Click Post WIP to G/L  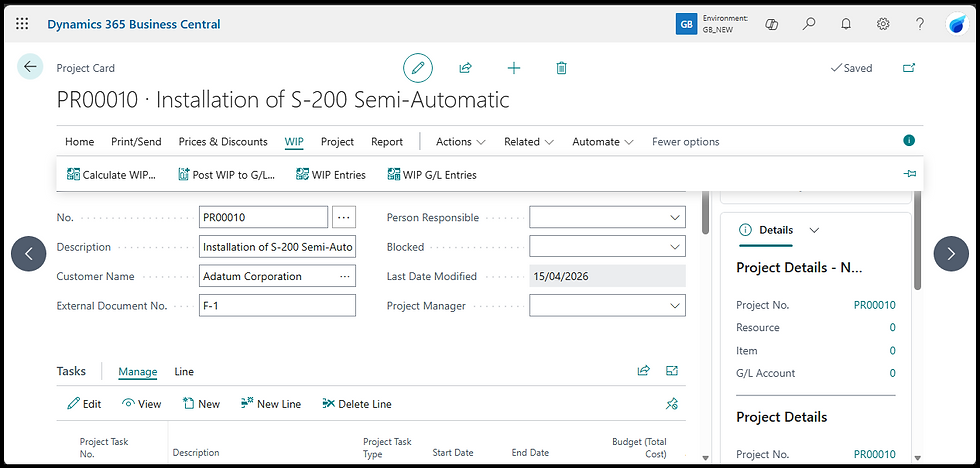click(x=227, y=175)
